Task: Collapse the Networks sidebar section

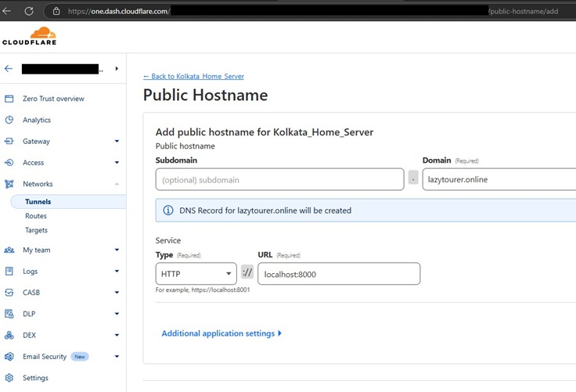Action: (x=117, y=184)
